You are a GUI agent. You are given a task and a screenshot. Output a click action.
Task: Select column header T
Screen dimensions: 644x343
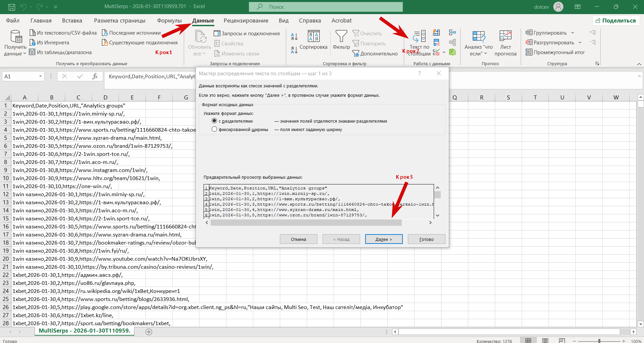tap(535, 97)
